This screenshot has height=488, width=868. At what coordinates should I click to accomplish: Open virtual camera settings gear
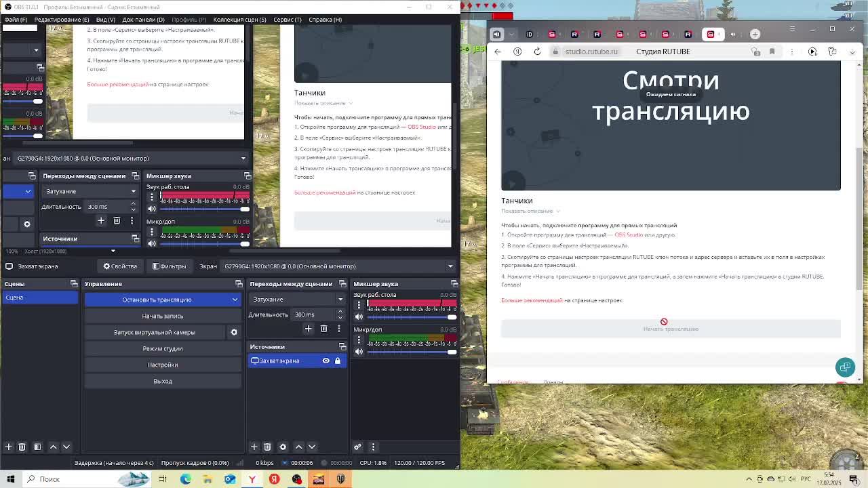(234, 332)
